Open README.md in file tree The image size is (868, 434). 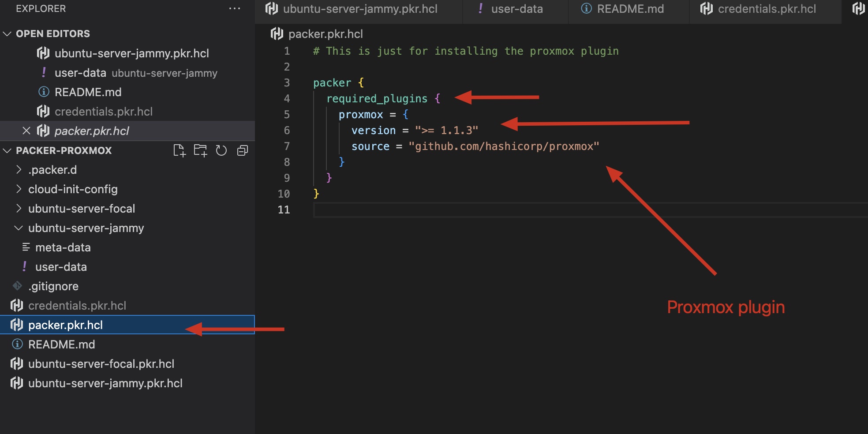click(127, 344)
